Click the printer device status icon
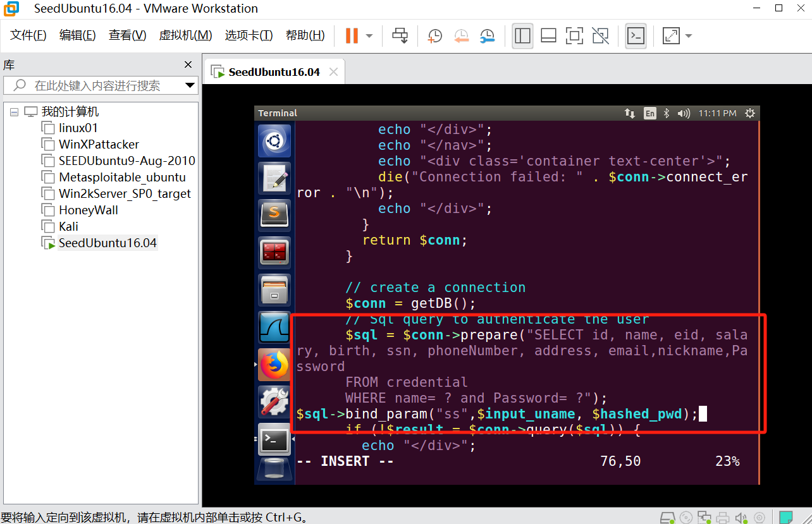Screen dimensions: 812x524 click(723, 517)
